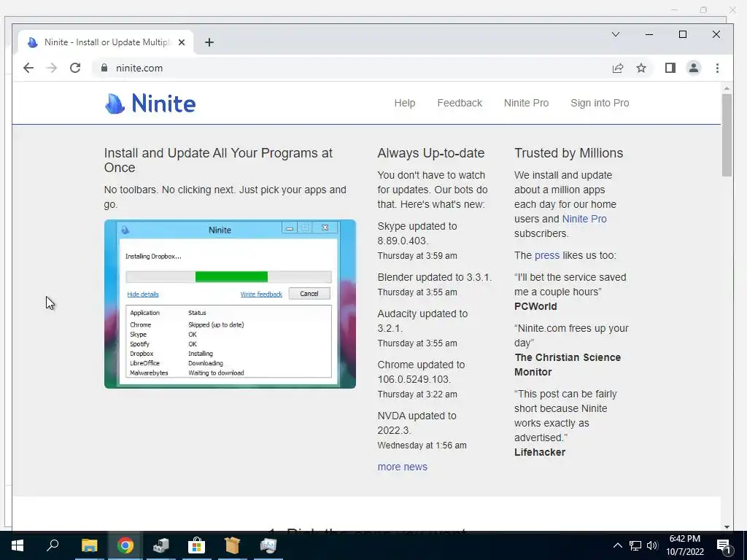The height and width of the screenshot is (560, 747).
Task: Go to Ninite Pro in header
Action: pyautogui.click(x=527, y=103)
